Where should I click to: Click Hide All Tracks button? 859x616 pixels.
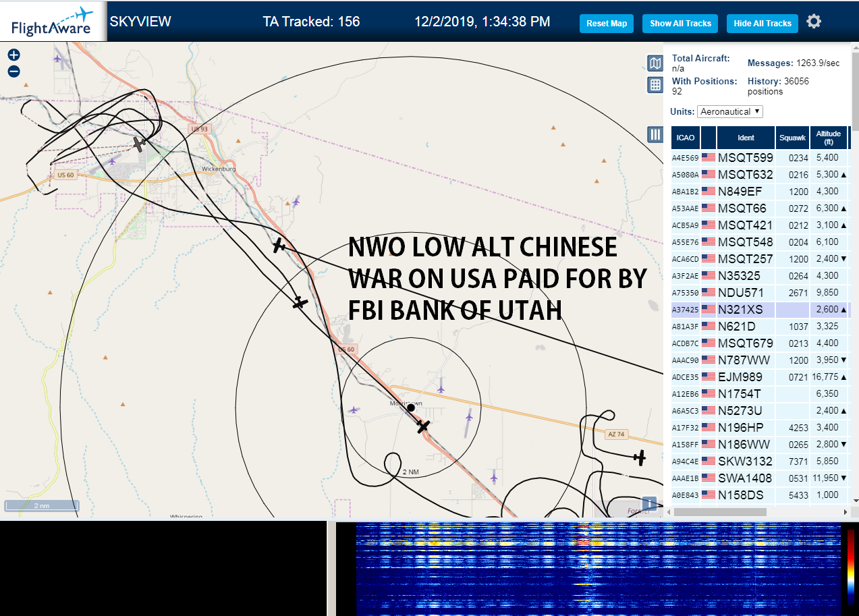pyautogui.click(x=763, y=24)
